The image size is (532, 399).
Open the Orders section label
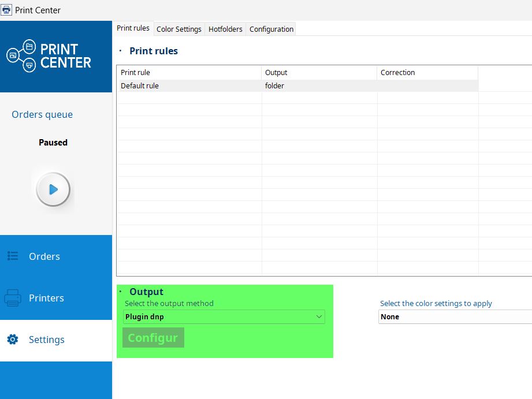tap(44, 256)
